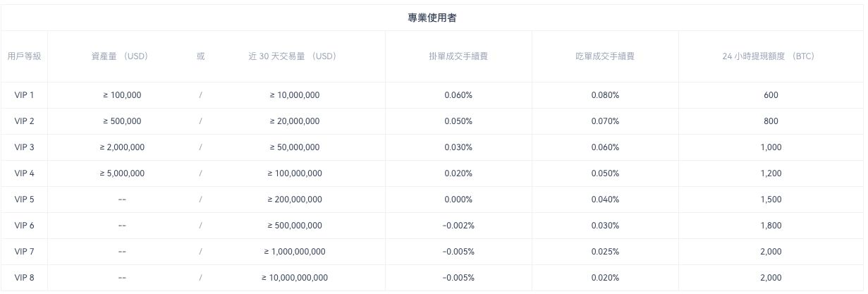Screen dimensions: 868x294
Task: Click the 1,800 BTC withdrawal limit cell
Action: click(x=771, y=226)
